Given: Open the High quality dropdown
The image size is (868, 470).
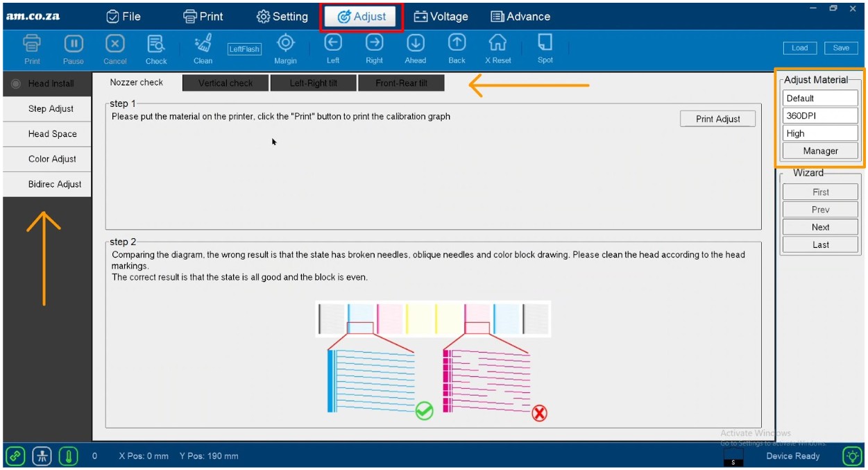Looking at the screenshot, I should [x=820, y=133].
